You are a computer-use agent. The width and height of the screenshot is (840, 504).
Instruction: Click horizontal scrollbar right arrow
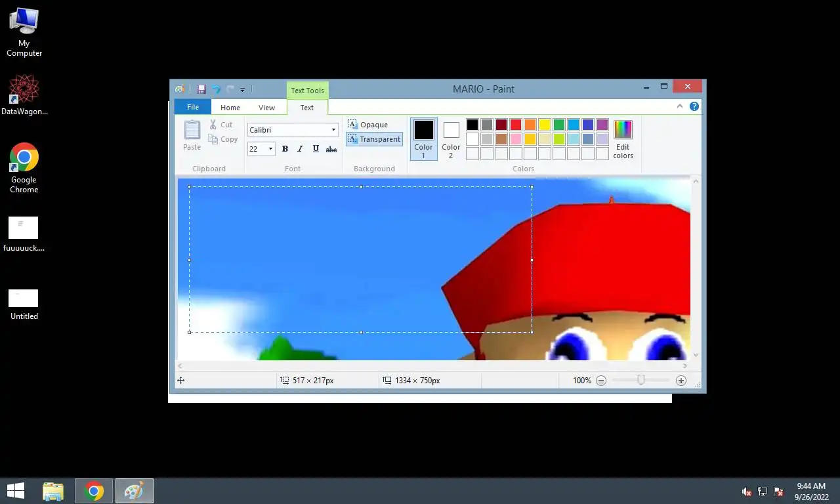[x=685, y=366]
